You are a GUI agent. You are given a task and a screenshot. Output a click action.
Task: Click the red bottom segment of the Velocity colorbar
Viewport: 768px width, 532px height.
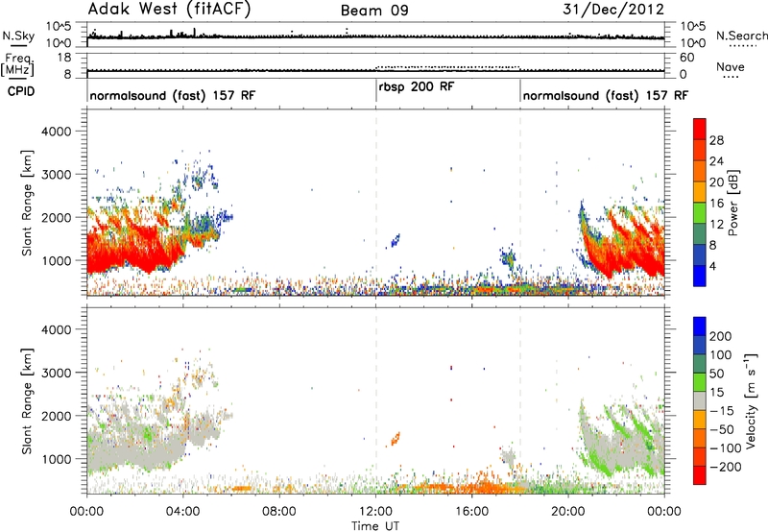700,475
